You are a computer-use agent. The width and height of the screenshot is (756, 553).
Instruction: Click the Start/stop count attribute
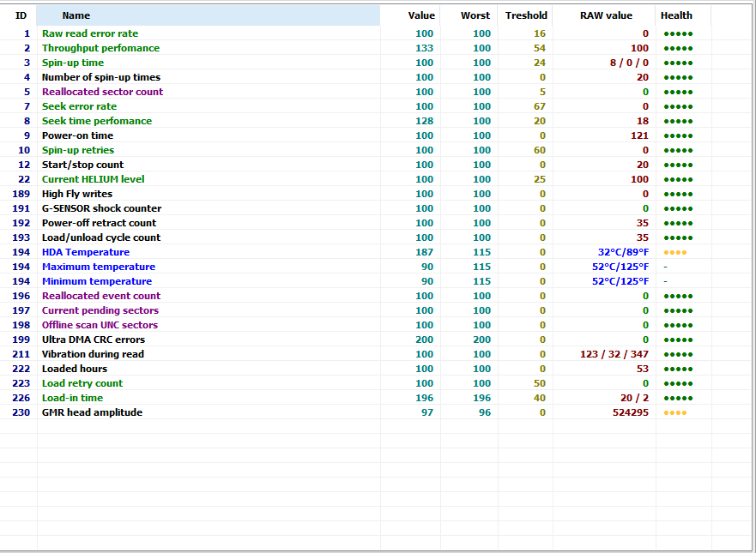tap(83, 165)
